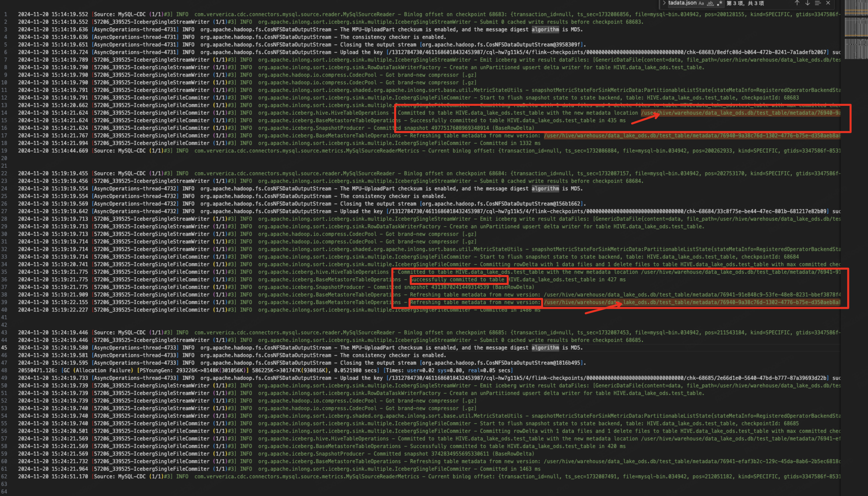This screenshot has height=496, width=868.
Task: Click CosNFSDataOutputStream@1816b495 on line 47
Action: (x=535, y=363)
